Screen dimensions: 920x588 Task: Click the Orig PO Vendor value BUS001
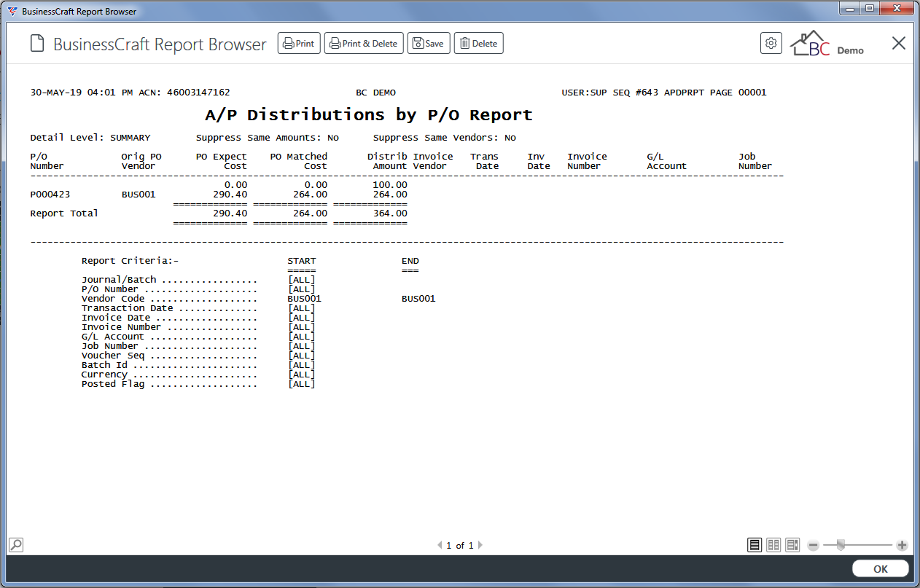[139, 195]
